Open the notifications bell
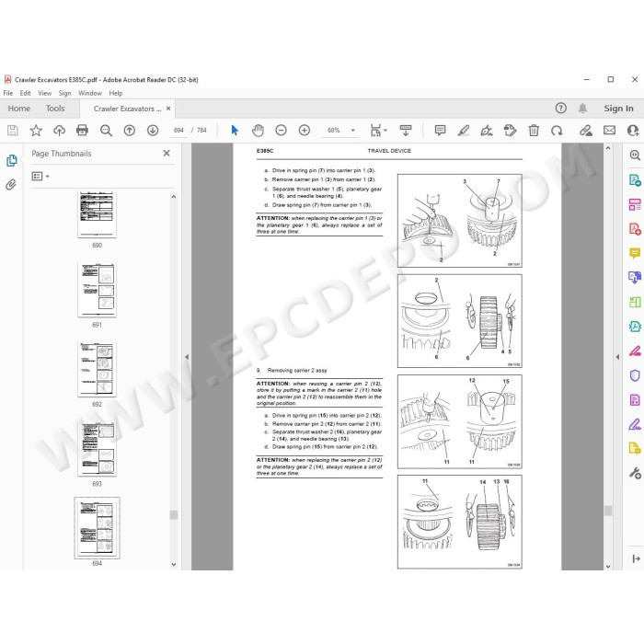This screenshot has width=644, height=644. (582, 108)
